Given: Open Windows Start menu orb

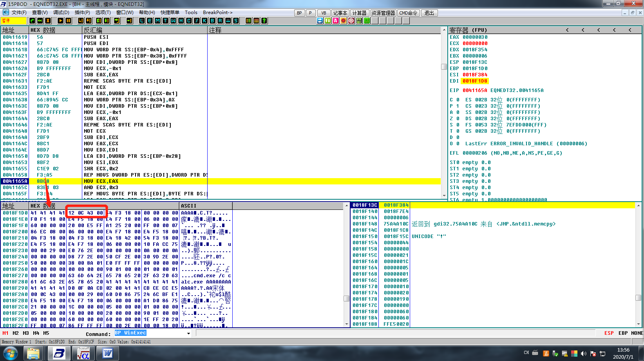Looking at the screenshot, I should 11,353.
